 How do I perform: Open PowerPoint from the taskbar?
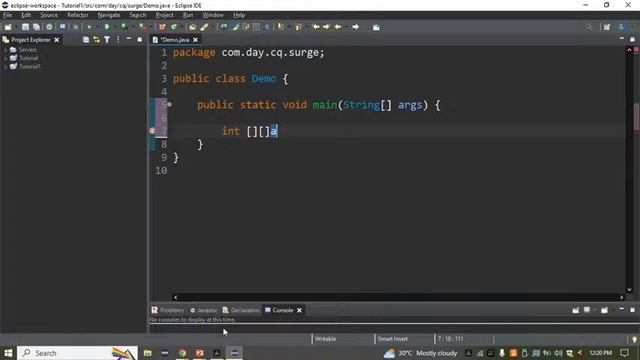click(200, 353)
